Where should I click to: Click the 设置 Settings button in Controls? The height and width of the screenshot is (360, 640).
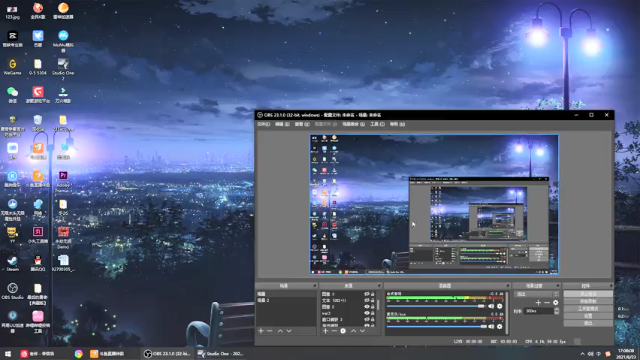(x=588, y=316)
